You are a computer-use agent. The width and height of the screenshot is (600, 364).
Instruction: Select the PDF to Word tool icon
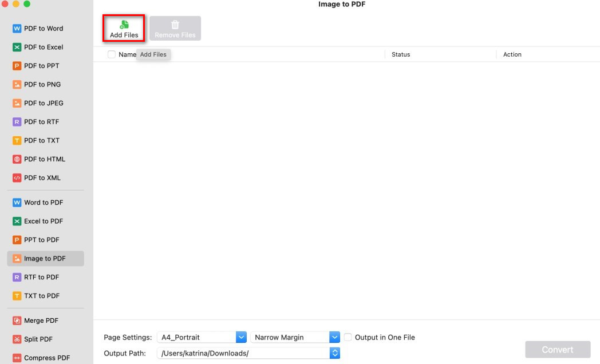coord(16,28)
